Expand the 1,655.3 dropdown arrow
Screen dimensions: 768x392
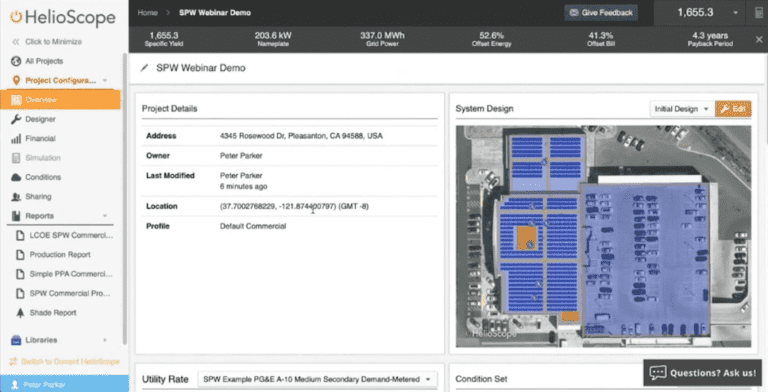[735, 13]
